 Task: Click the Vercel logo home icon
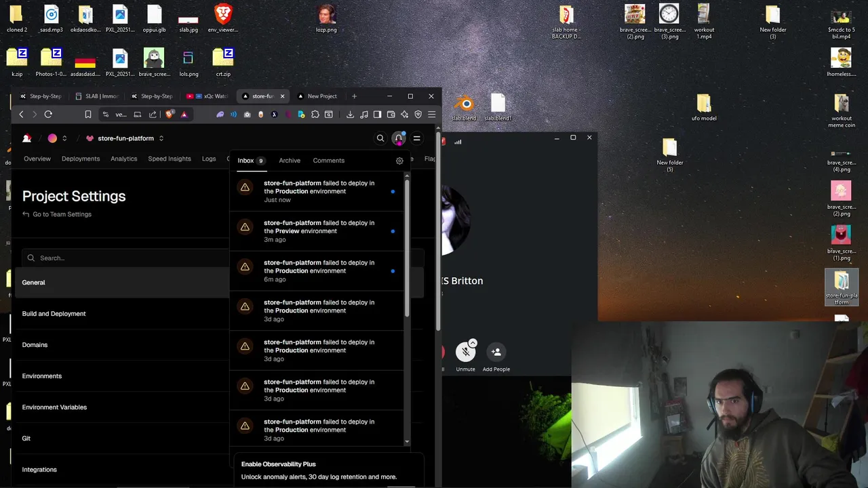pyautogui.click(x=27, y=138)
